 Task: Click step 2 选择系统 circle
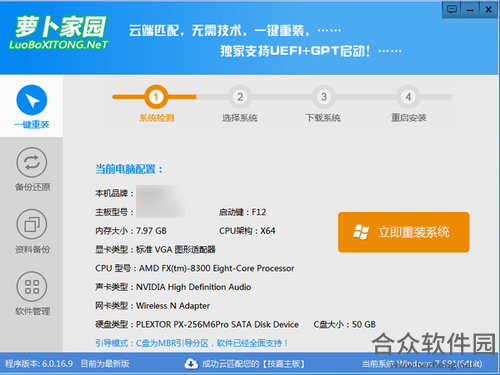tap(240, 97)
